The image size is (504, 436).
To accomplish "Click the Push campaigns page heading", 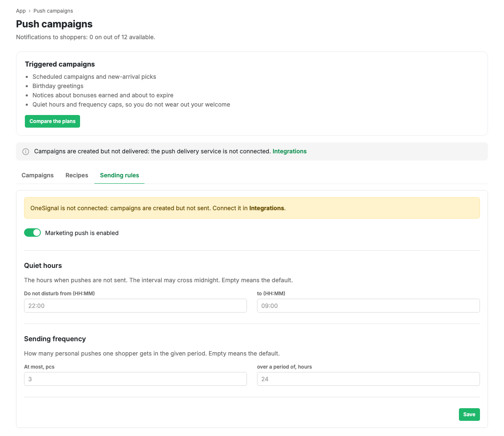I will (54, 24).
